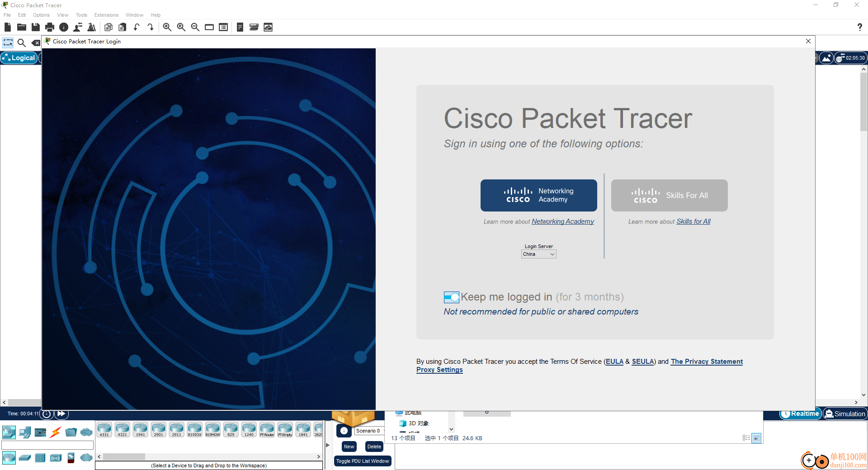868x470 pixels.
Task: Open the View menu
Action: coord(62,15)
